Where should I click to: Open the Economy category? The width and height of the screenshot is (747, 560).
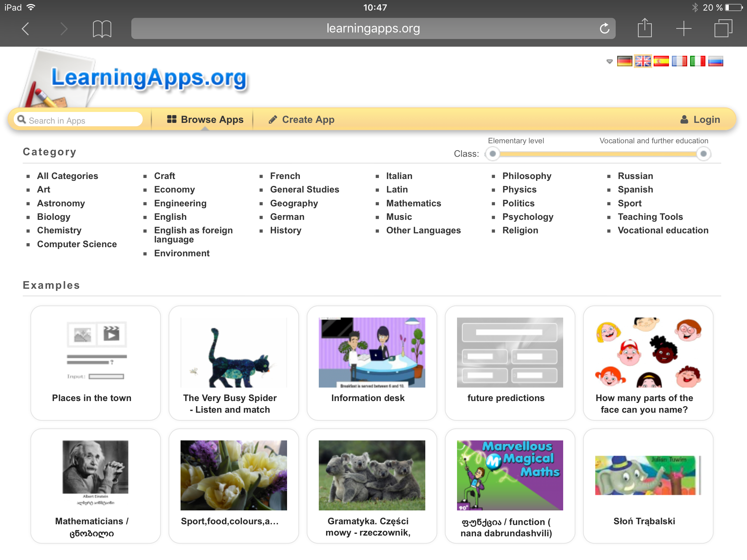(174, 190)
